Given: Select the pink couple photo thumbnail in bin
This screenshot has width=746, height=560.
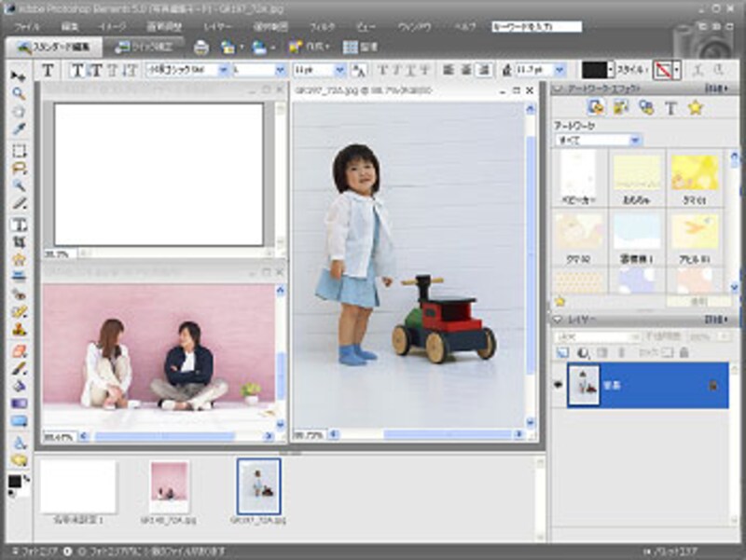Looking at the screenshot, I should (169, 486).
